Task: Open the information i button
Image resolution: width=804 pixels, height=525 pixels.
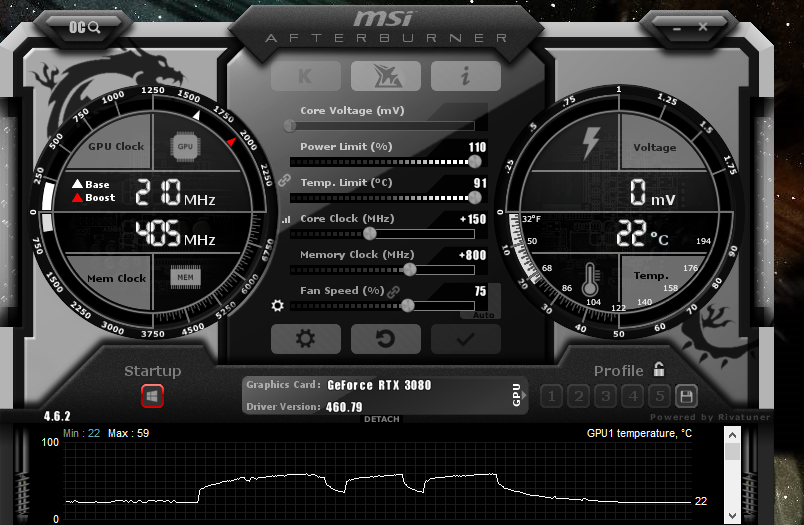Action: click(x=466, y=76)
